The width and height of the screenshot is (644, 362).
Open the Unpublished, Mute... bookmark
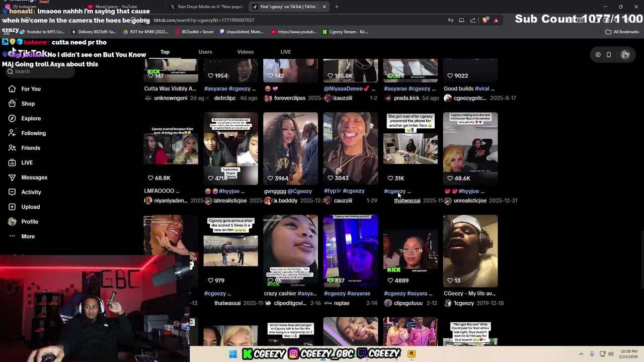(242, 32)
